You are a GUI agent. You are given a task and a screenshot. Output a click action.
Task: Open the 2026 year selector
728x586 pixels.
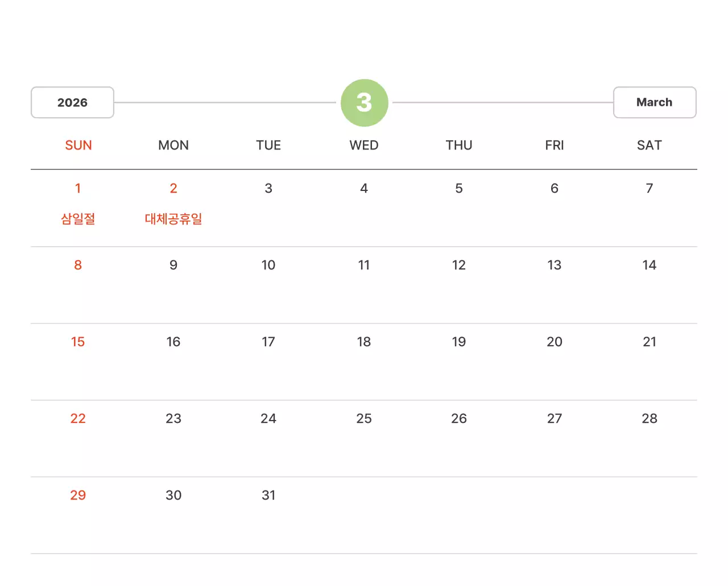[x=72, y=103]
